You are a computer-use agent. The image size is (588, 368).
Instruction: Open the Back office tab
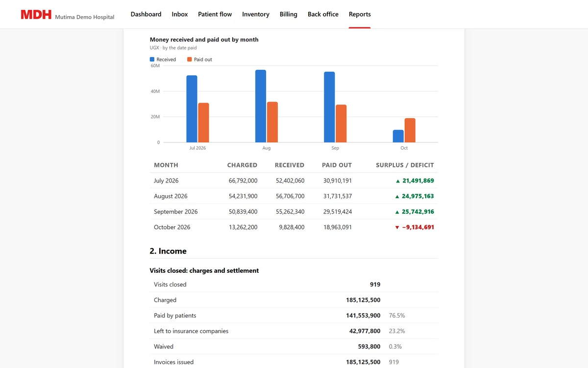click(323, 14)
